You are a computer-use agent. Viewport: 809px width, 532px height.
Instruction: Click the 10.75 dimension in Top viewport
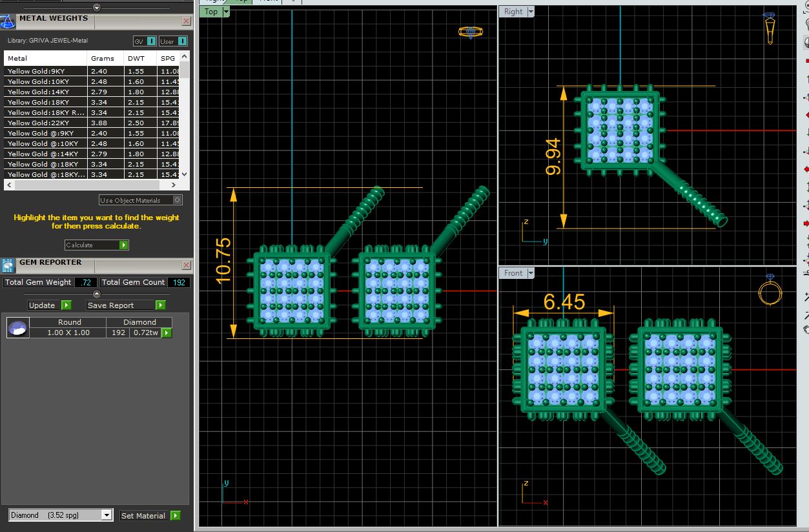223,261
